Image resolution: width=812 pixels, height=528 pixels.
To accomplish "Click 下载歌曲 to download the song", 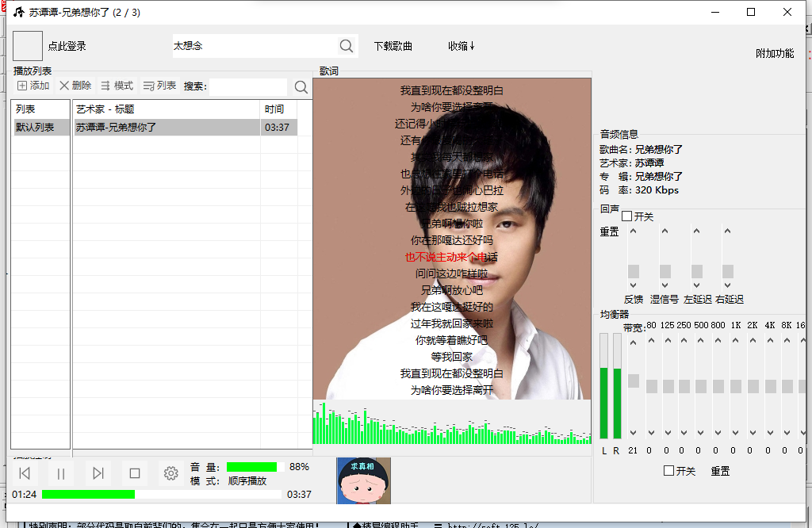I will [393, 46].
